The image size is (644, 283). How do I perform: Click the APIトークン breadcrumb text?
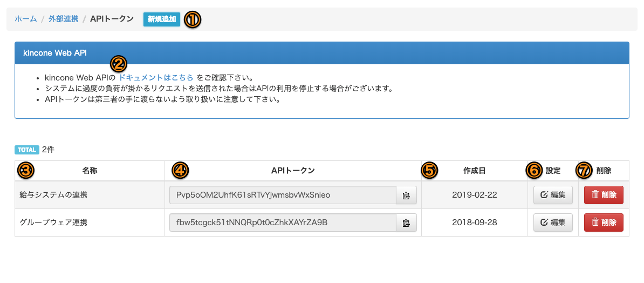pyautogui.click(x=112, y=19)
